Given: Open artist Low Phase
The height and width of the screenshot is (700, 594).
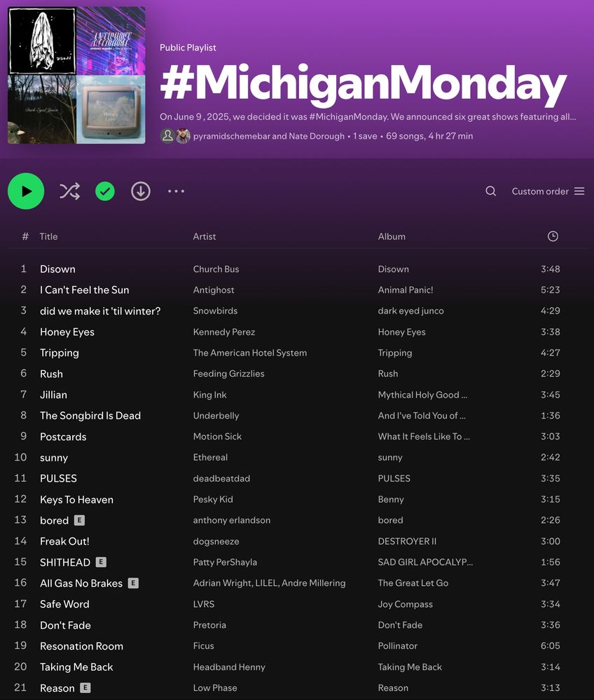Looking at the screenshot, I should (215, 688).
